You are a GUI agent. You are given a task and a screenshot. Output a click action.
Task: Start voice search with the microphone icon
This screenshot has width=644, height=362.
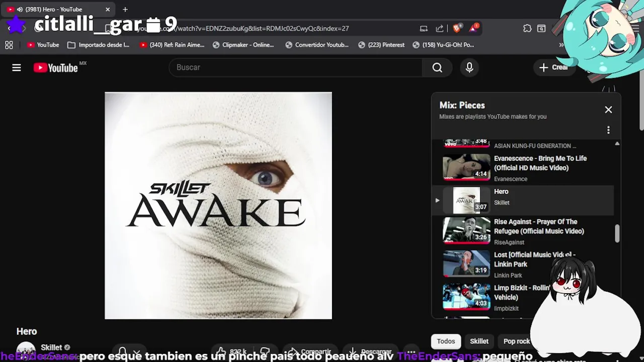pos(469,67)
